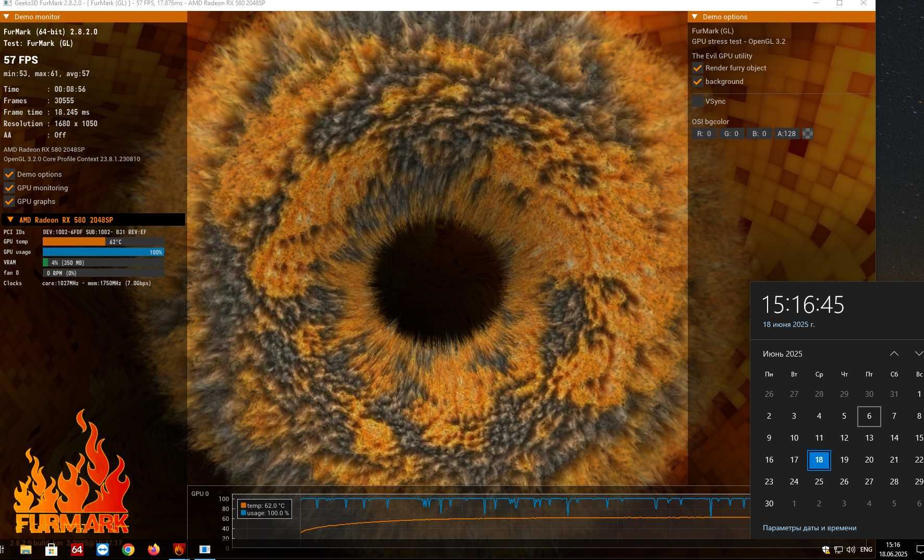The height and width of the screenshot is (560, 924).
Task: Open Microsoft Store from the taskbar
Action: (x=51, y=550)
